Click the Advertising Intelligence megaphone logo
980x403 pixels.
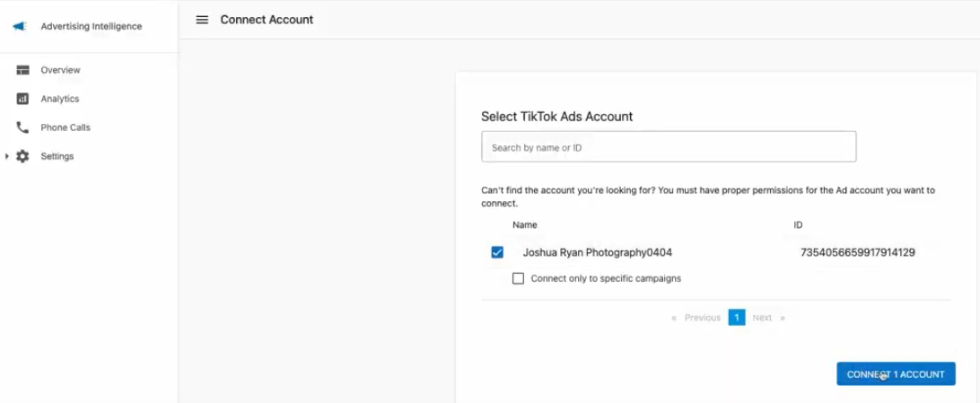[x=20, y=26]
